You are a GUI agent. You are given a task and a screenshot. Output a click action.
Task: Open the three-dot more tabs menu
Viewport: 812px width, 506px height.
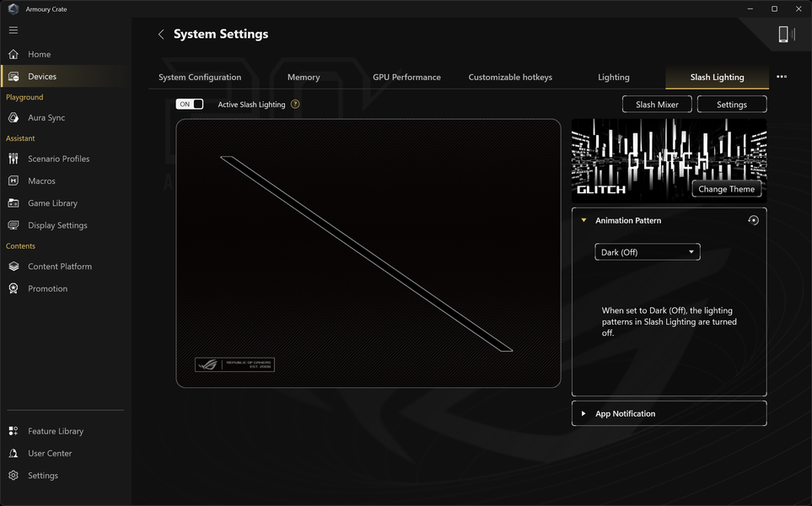782,77
